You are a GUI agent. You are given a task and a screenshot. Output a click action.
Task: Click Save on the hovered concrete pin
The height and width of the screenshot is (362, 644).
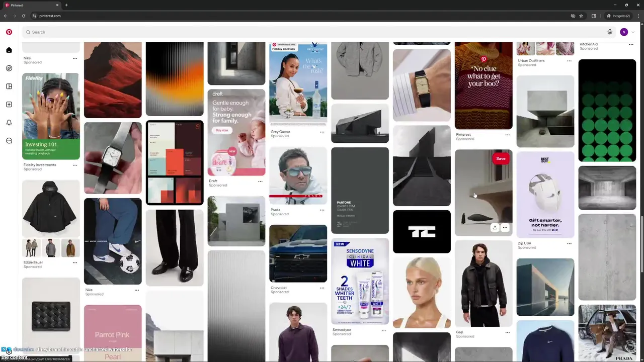[x=501, y=158]
